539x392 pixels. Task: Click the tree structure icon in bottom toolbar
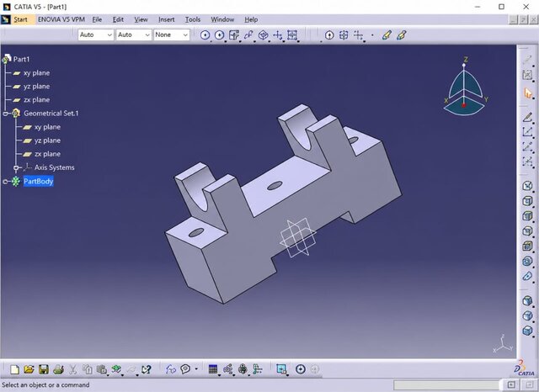click(x=258, y=369)
